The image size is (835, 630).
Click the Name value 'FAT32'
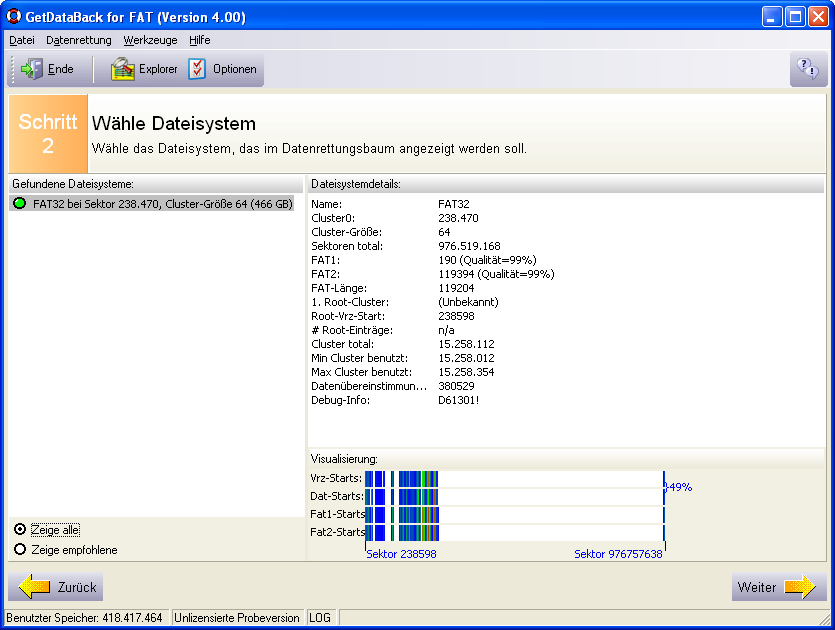(454, 204)
